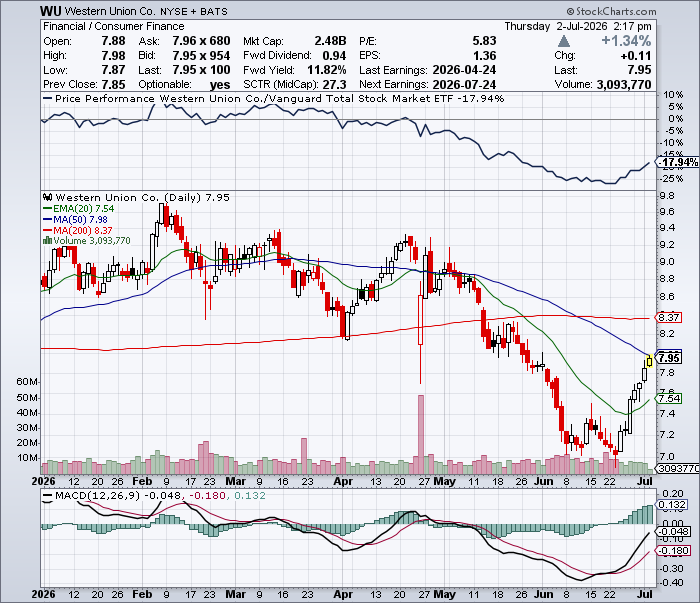The width and height of the screenshot is (700, 603).
Task: Click the 'Financial / Consumer Finance' sector text
Action: coord(113,26)
